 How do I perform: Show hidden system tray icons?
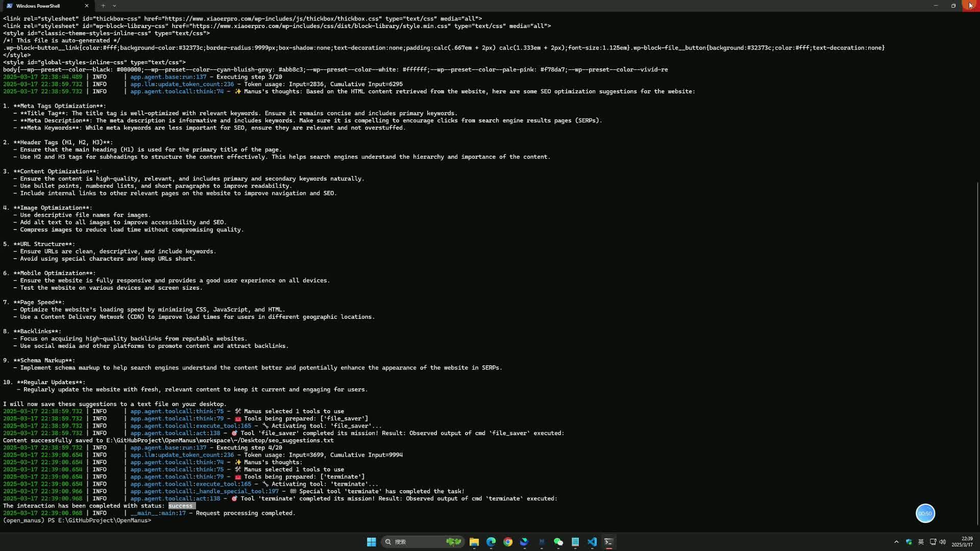[x=896, y=542]
